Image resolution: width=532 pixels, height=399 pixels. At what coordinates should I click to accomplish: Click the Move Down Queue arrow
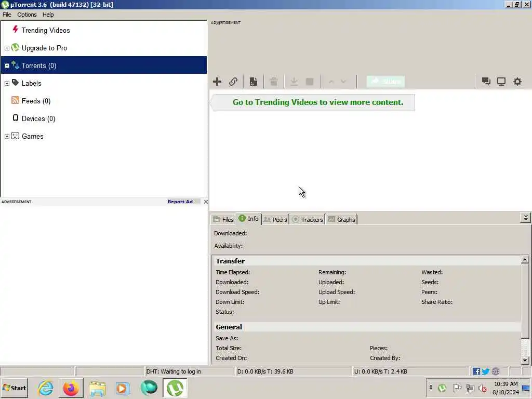pos(343,82)
